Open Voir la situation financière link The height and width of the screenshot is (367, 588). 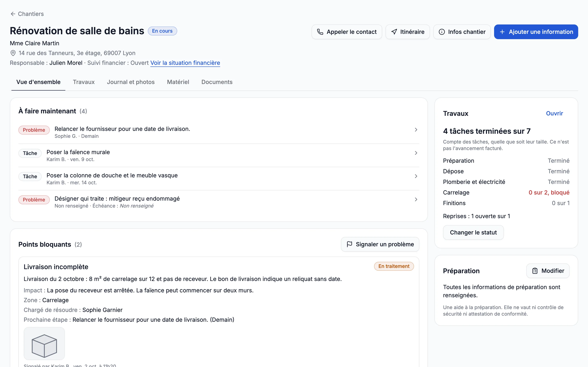[185, 63]
